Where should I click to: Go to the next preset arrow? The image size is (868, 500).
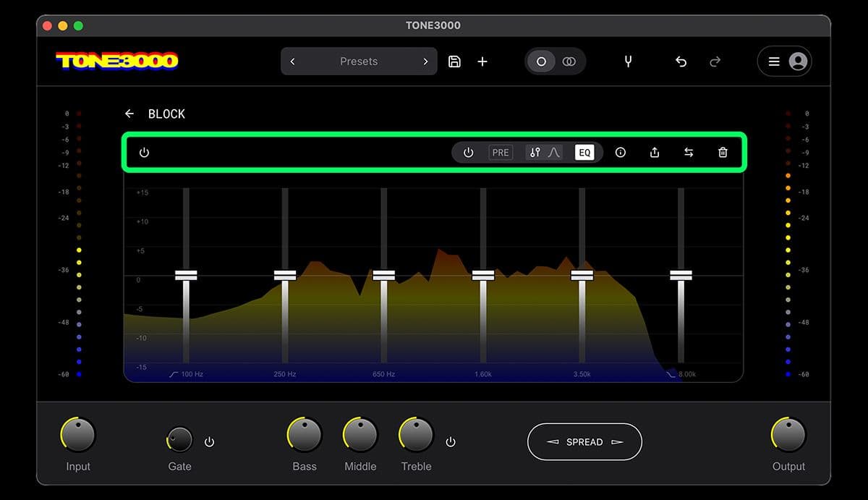[x=425, y=62]
